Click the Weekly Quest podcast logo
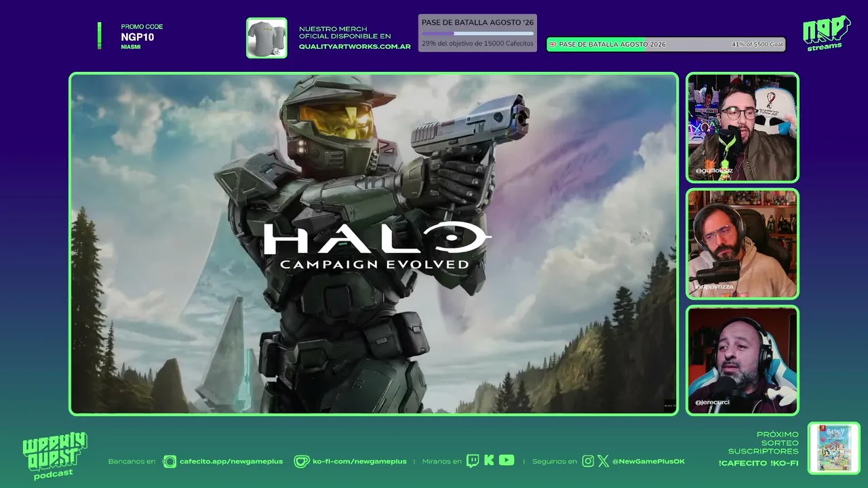The width and height of the screenshot is (868, 488). pos(55,456)
